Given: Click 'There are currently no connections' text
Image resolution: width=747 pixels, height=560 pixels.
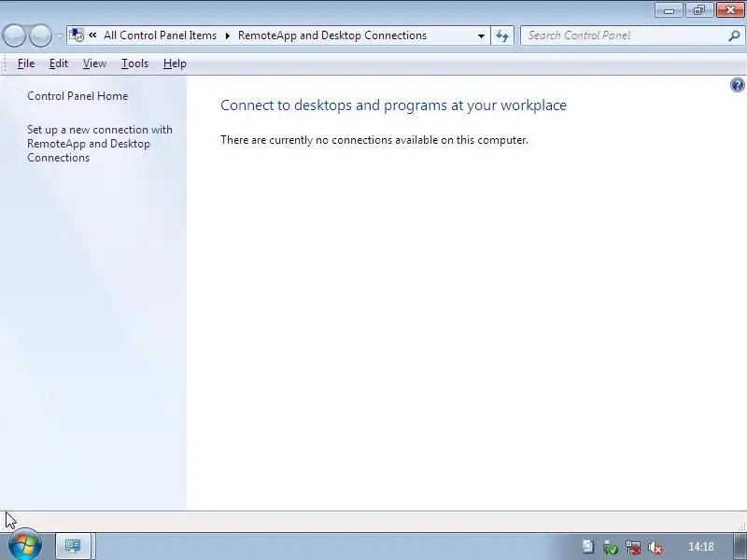Looking at the screenshot, I should click(374, 140).
